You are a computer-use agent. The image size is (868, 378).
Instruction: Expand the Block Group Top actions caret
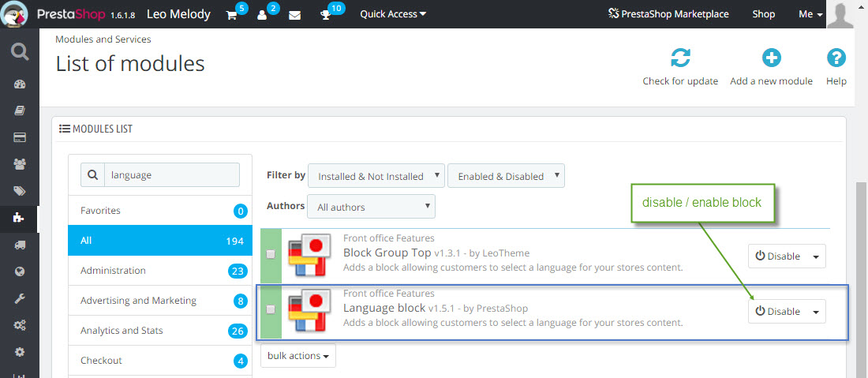tap(816, 256)
